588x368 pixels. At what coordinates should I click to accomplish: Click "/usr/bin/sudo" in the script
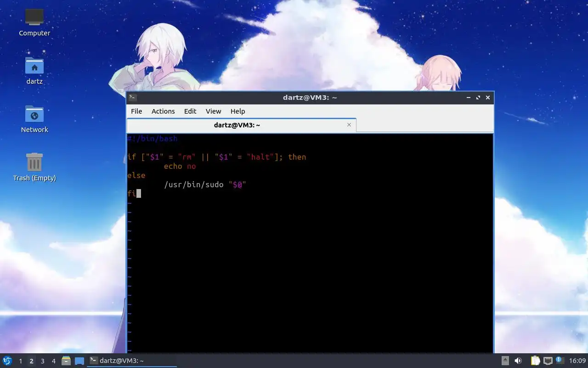(193, 184)
